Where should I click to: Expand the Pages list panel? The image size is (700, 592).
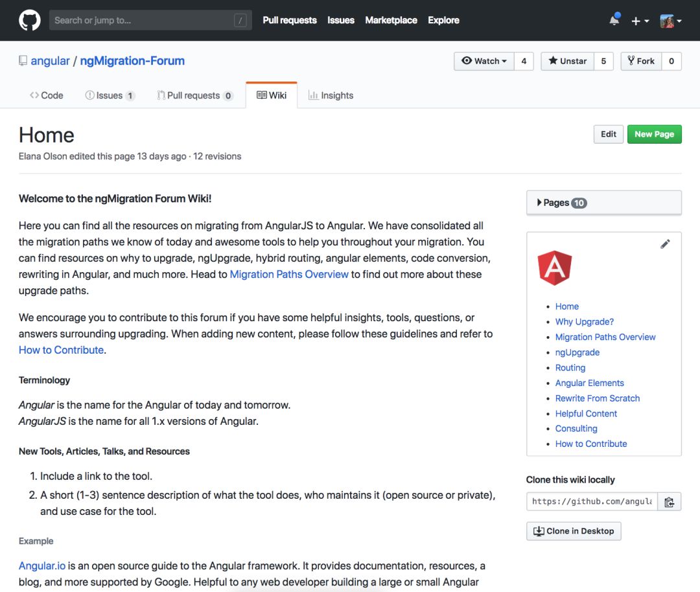[x=603, y=203]
